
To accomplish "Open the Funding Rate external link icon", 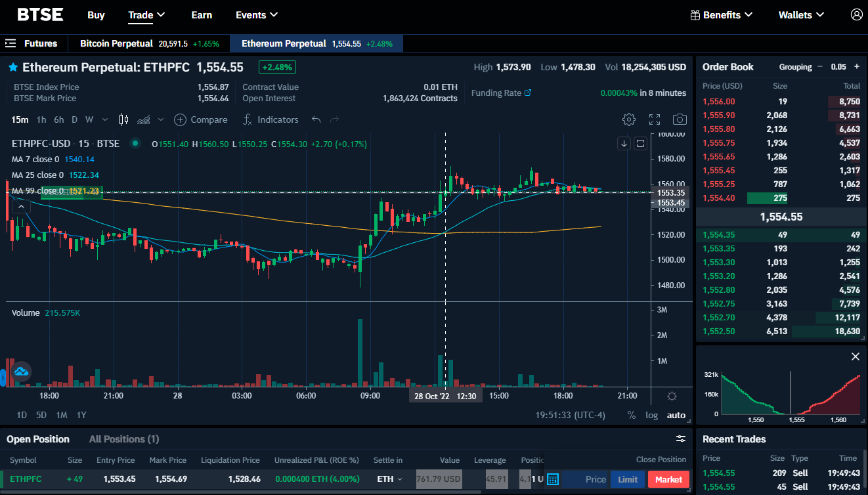I will pos(528,93).
